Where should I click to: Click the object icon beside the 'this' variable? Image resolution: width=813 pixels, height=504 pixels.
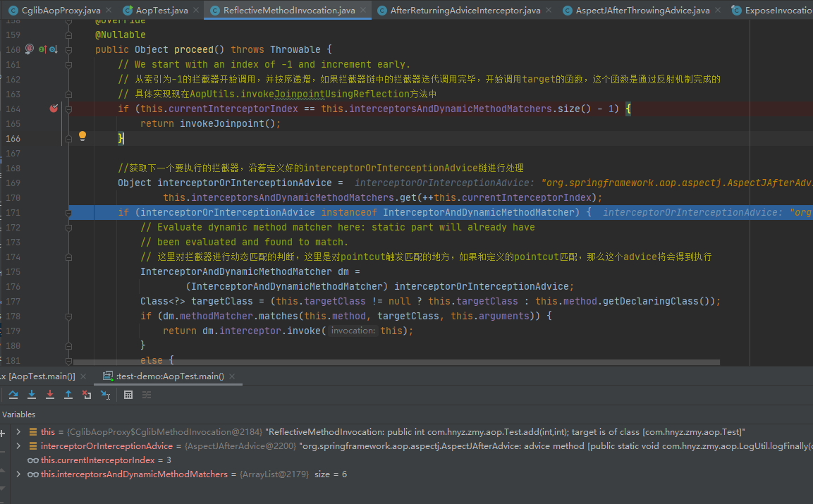32,432
